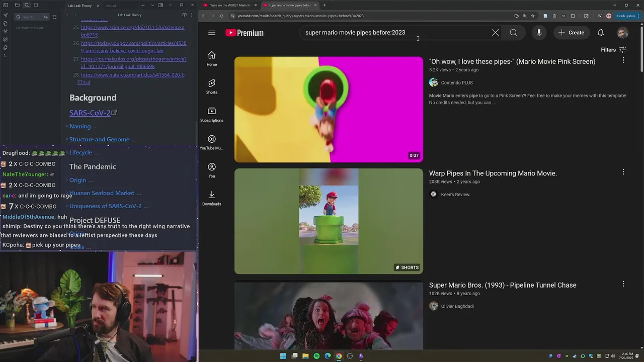This screenshot has height=362, width=644.
Task: Switch to Lab Leak Theory tab in Obsidian
Action: pos(81,6)
